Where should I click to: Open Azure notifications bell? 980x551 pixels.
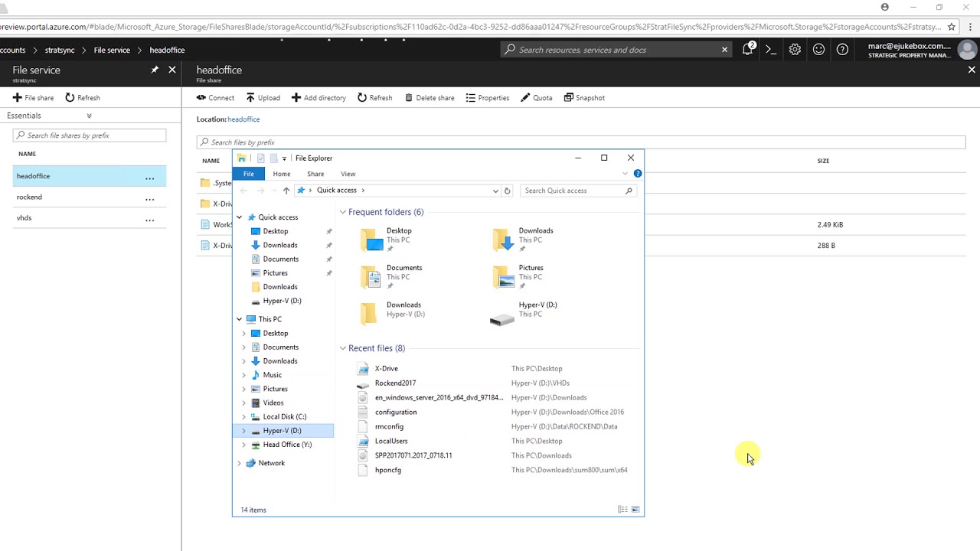(747, 50)
